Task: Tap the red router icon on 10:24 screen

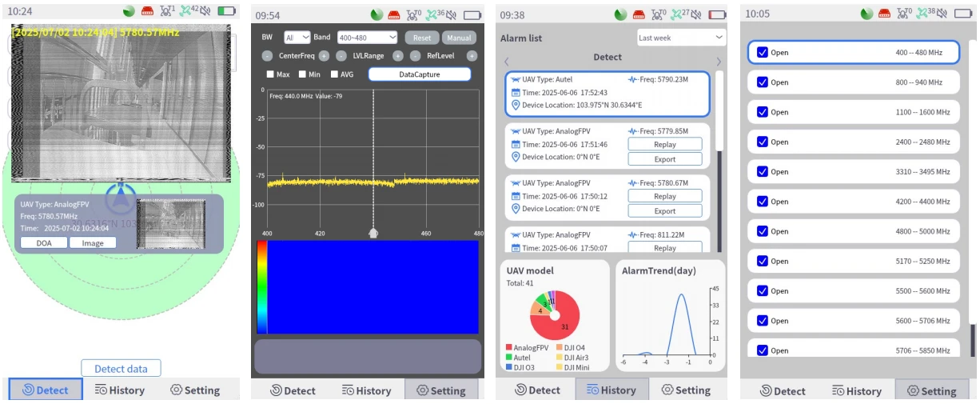Action: tap(147, 12)
